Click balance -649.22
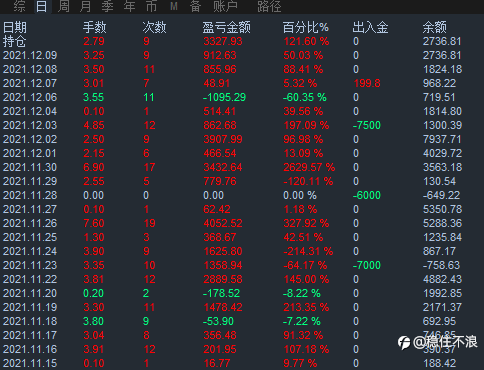This screenshot has width=484, height=370. pyautogui.click(x=441, y=195)
